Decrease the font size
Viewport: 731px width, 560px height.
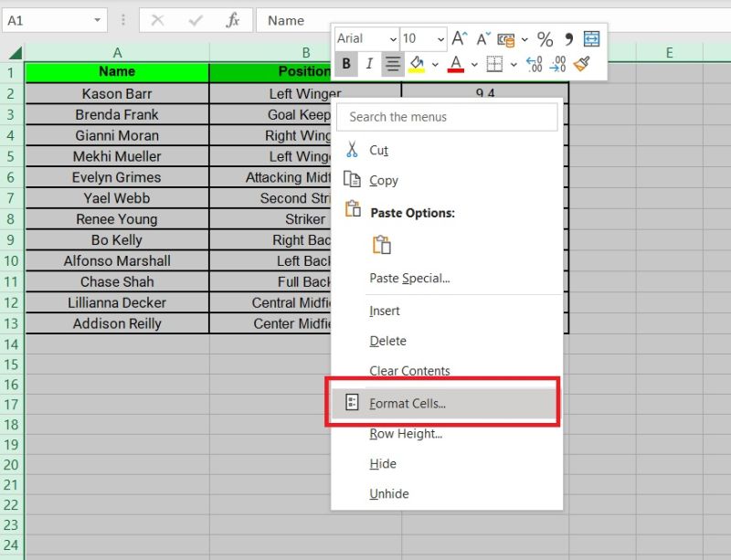[x=482, y=38]
